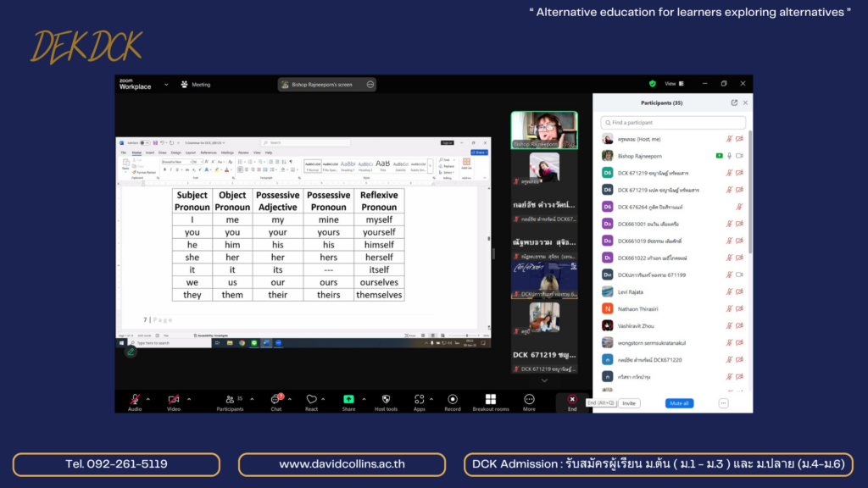Pop out the Participants panel
Image resolution: width=868 pixels, height=488 pixels.
734,103
